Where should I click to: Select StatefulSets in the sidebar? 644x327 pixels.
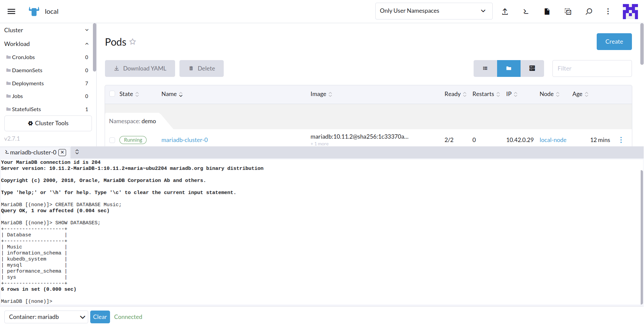(x=26, y=109)
